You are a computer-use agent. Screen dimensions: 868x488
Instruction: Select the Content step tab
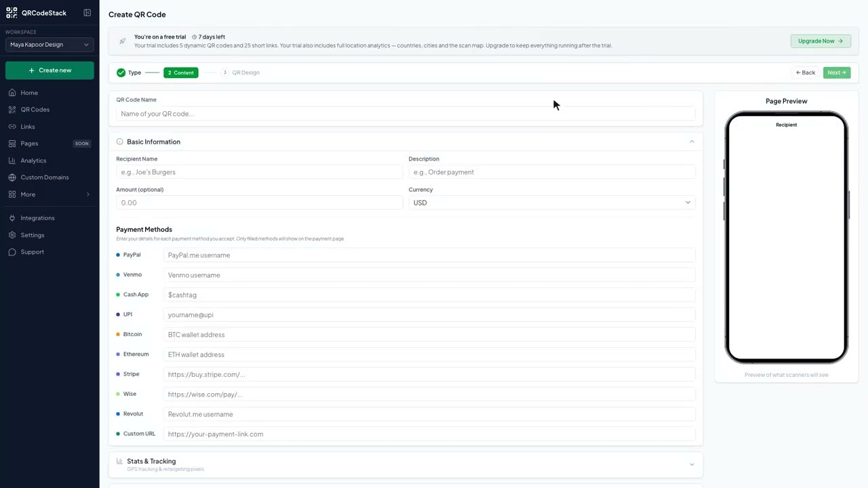(x=181, y=73)
